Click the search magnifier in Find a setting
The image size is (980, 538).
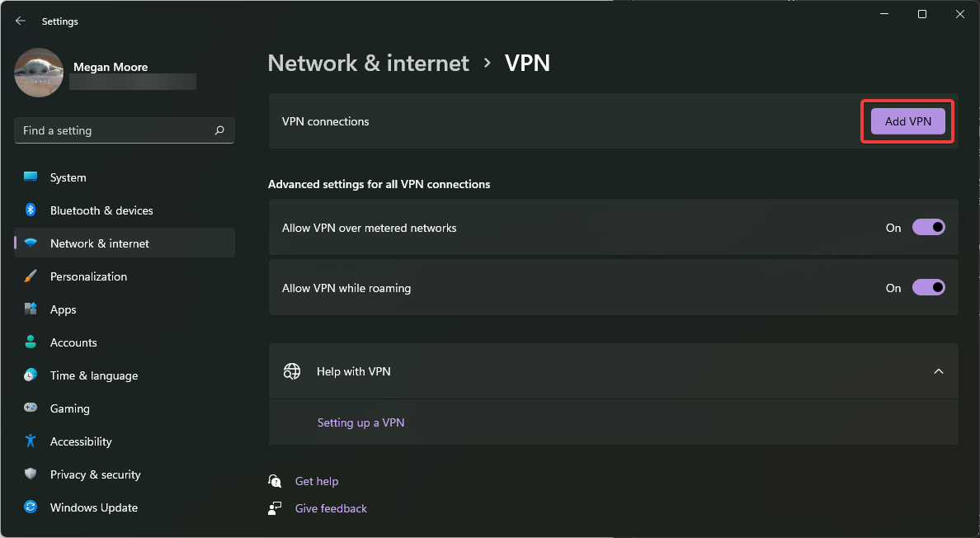[x=219, y=130]
